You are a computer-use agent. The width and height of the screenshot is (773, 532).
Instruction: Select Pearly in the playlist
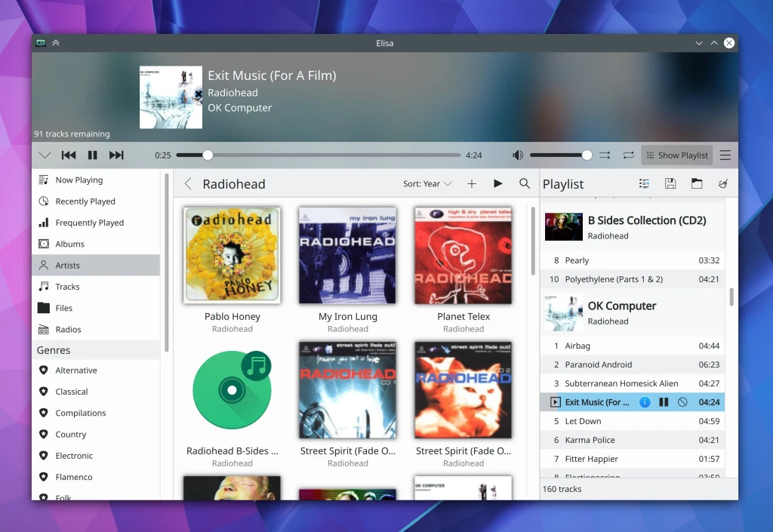[x=632, y=260]
